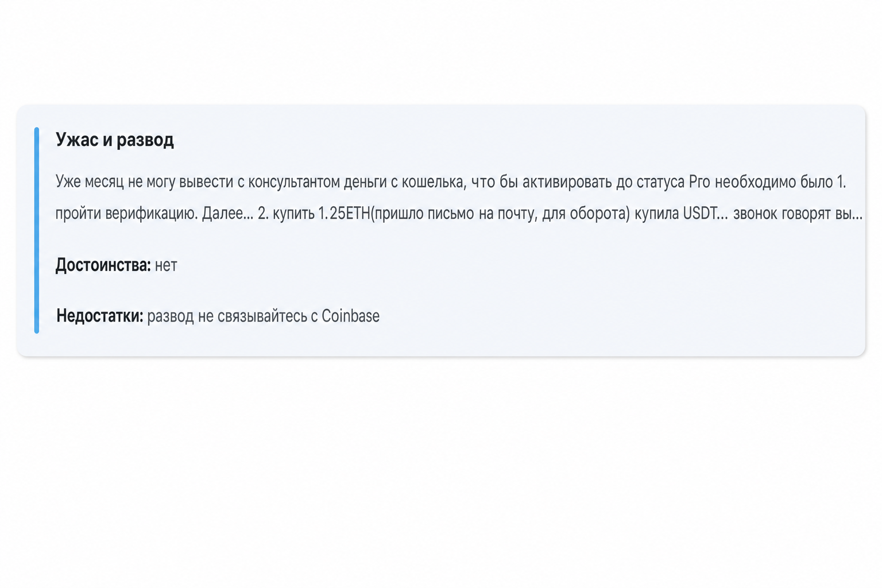The image size is (882, 588).
Task: Click the review title "Ужас и развод"
Action: point(115,140)
